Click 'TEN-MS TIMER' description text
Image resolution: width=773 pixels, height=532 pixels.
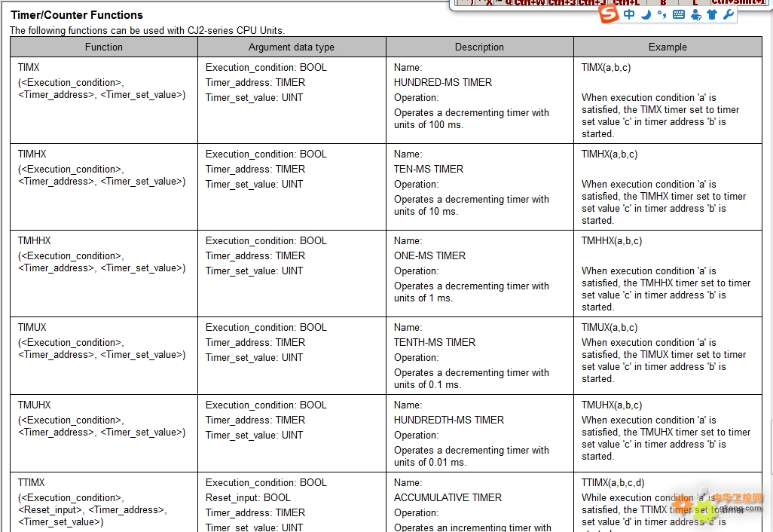pyautogui.click(x=429, y=169)
